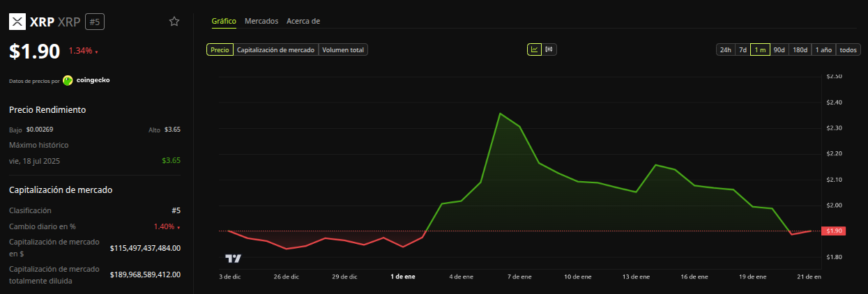Viewport: 868px width, 294px height.
Task: Open the Mercados tab
Action: [x=261, y=21]
